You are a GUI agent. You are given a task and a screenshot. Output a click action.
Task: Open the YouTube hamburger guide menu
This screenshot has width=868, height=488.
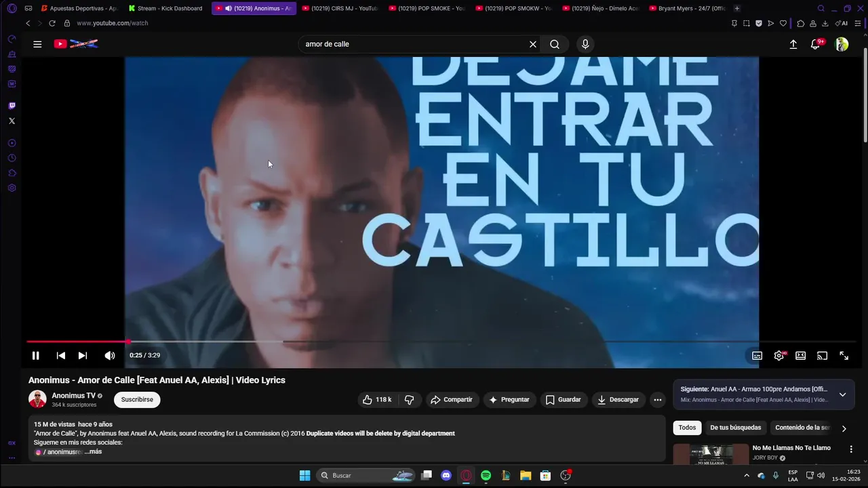pyautogui.click(x=37, y=44)
